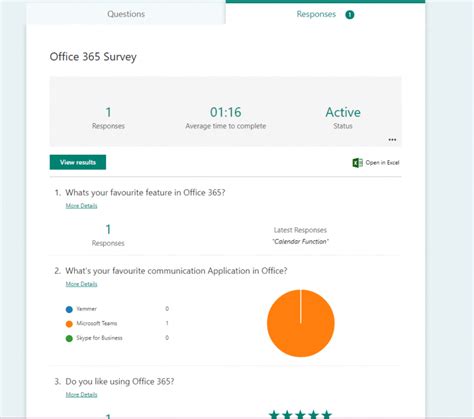Click the star rating icons
The width and height of the screenshot is (474, 419).
click(300, 414)
